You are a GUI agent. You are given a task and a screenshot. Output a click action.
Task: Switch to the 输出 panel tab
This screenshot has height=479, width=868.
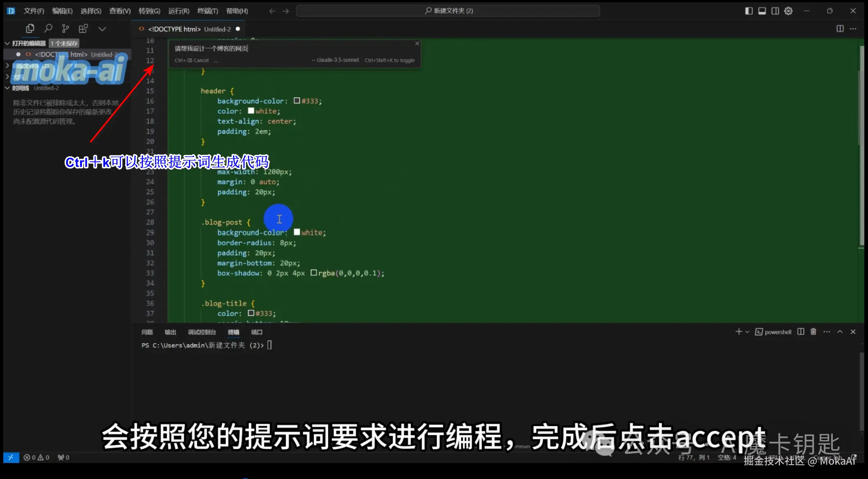170,332
